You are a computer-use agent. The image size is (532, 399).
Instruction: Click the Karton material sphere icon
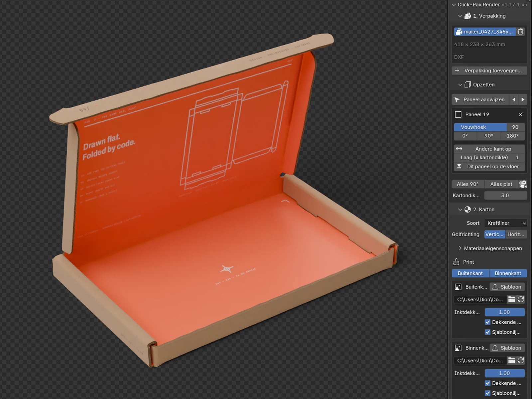coord(467,209)
